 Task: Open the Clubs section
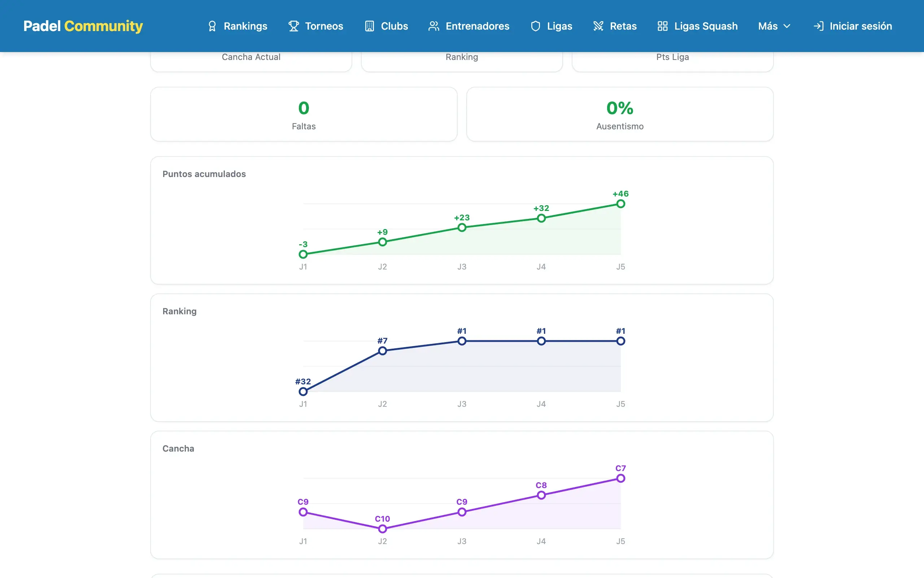click(x=387, y=26)
